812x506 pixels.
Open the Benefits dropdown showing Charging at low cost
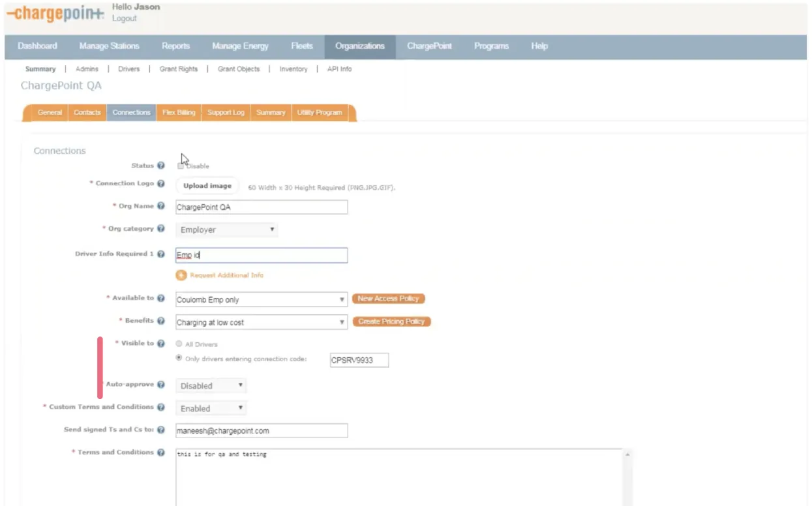262,322
